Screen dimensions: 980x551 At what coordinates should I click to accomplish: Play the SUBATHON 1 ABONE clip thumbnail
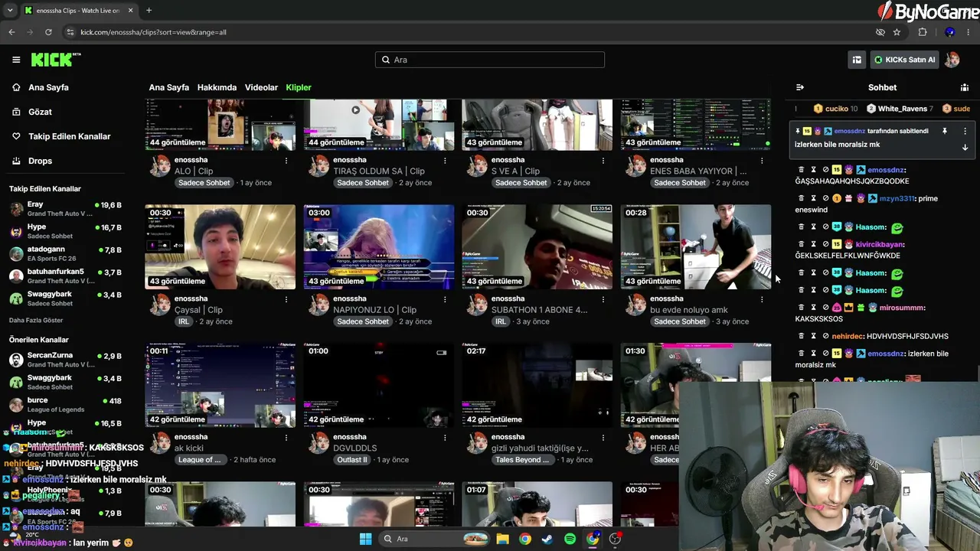(537, 246)
